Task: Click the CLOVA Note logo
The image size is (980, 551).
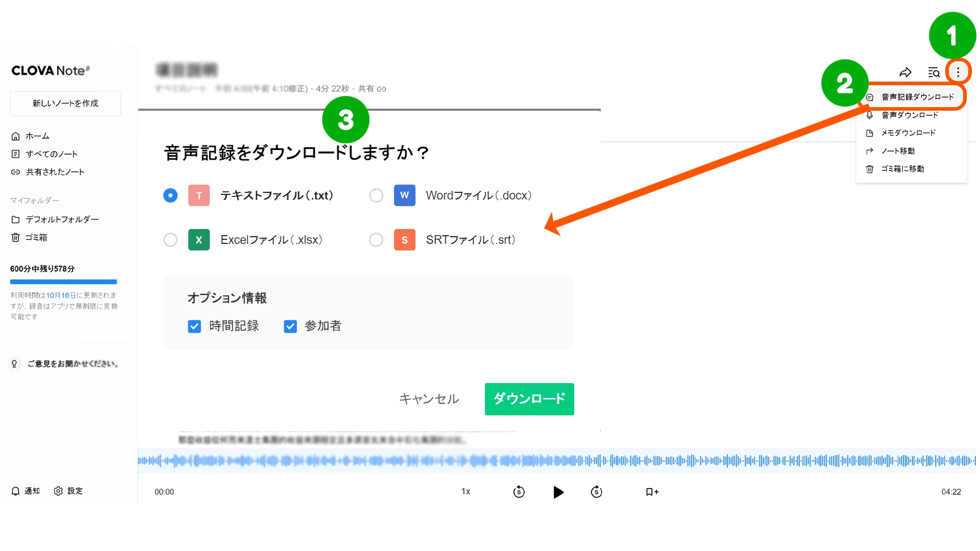Action: (51, 70)
